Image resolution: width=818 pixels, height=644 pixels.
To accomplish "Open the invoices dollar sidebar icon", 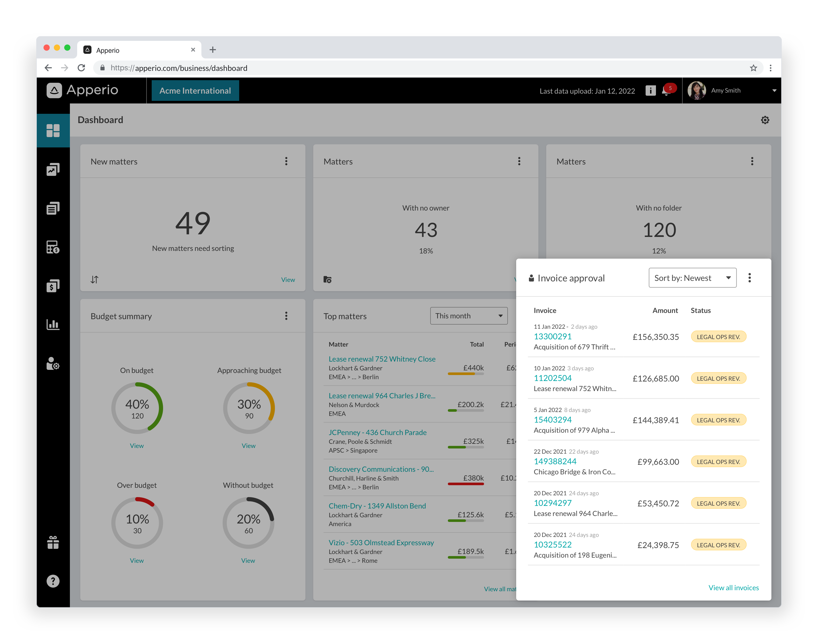I will pos(53,286).
